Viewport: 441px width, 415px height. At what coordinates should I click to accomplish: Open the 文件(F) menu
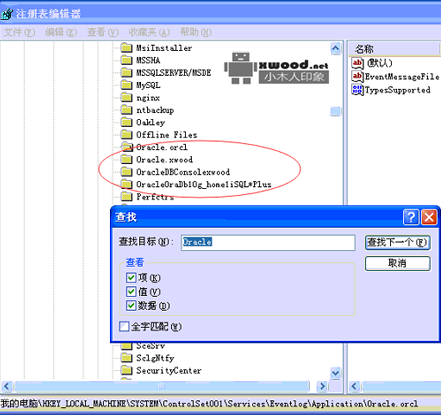(x=19, y=32)
